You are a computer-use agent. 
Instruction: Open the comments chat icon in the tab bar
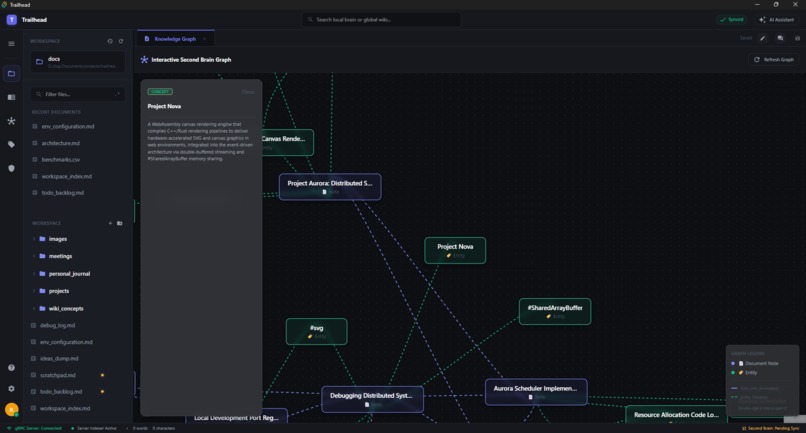coord(780,38)
